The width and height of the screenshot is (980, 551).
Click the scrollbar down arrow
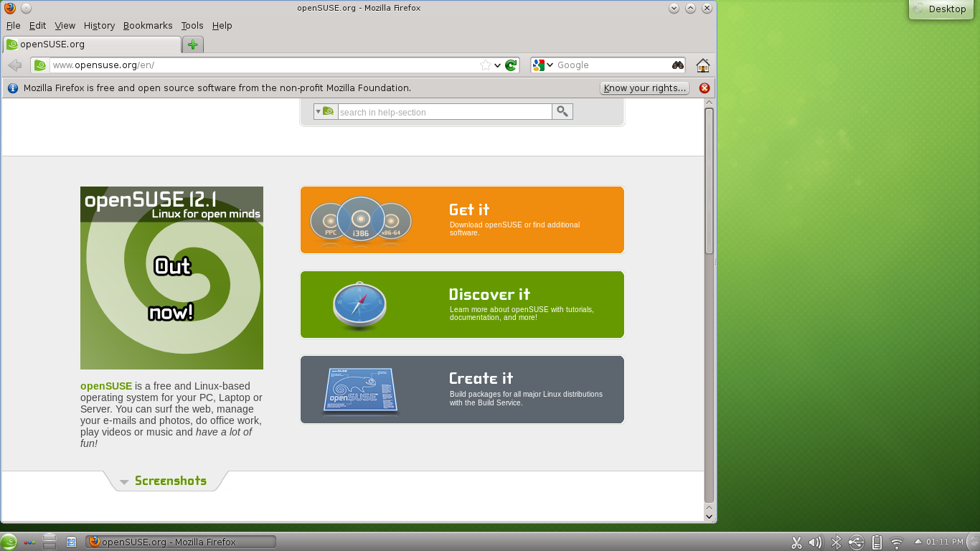pyautogui.click(x=709, y=517)
